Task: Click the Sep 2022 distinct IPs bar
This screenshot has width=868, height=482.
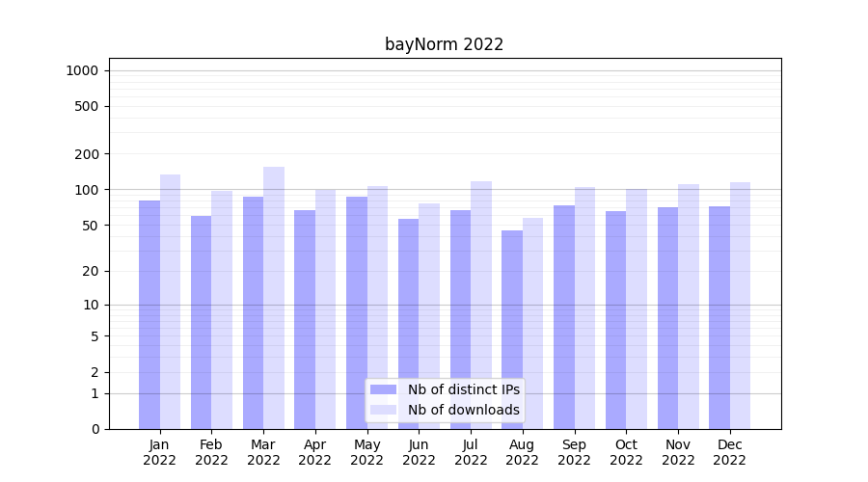Action: [564, 317]
